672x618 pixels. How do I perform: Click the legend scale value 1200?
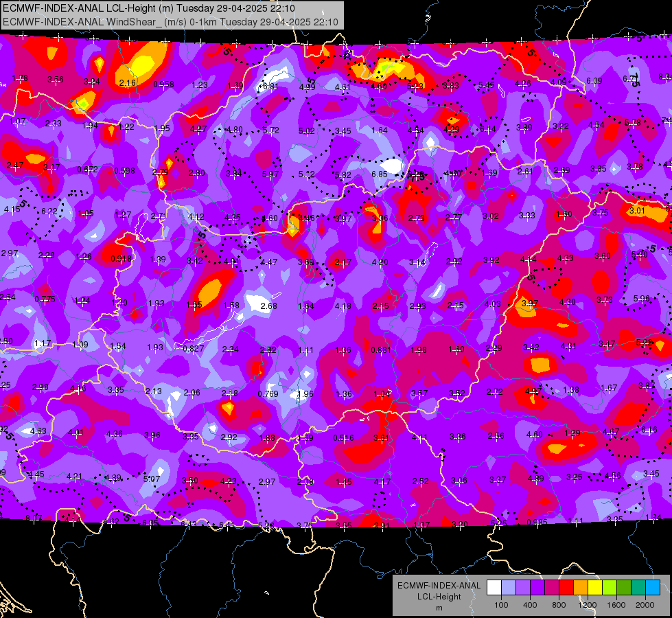[588, 605]
